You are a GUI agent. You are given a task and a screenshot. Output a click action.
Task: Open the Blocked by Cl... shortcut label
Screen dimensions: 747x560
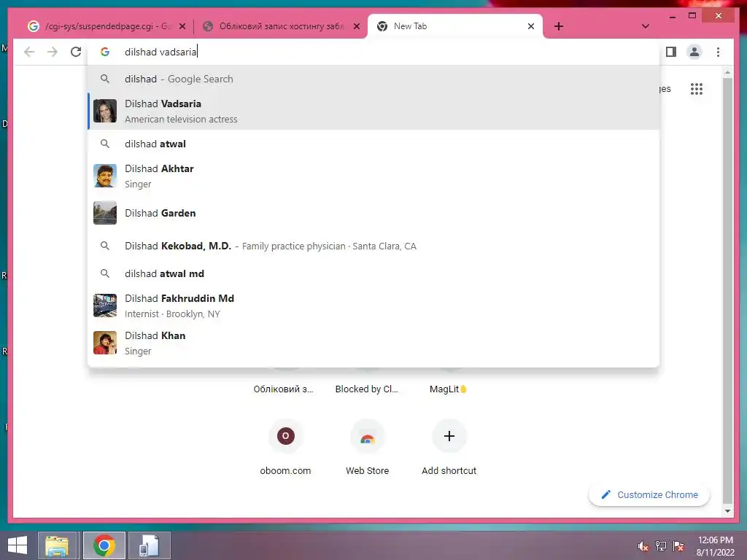pos(366,389)
